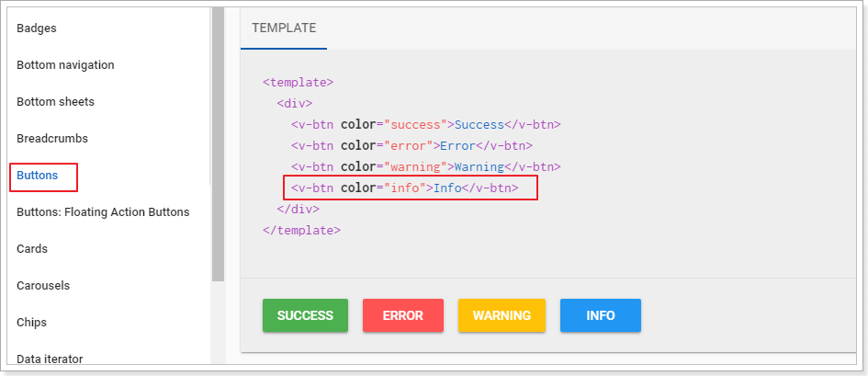This screenshot has height=376, width=868.
Task: Click the blue INFO button
Action: pyautogui.click(x=600, y=315)
